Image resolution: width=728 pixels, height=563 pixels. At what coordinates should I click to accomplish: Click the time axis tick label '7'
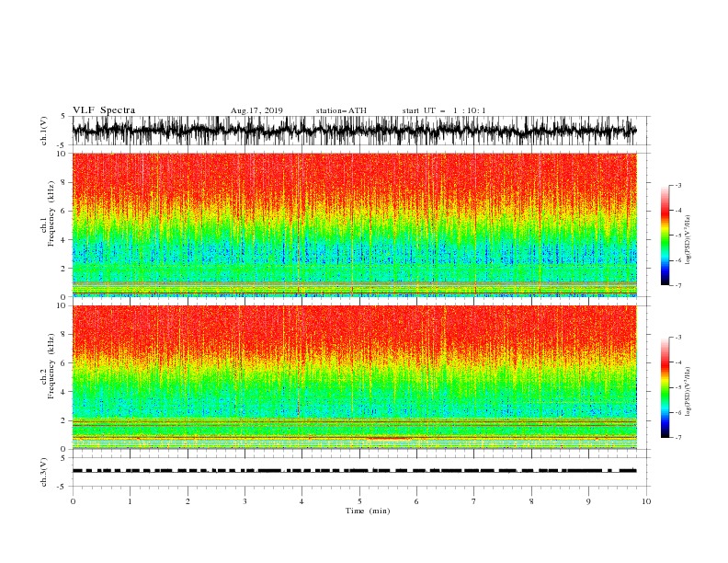tap(474, 501)
